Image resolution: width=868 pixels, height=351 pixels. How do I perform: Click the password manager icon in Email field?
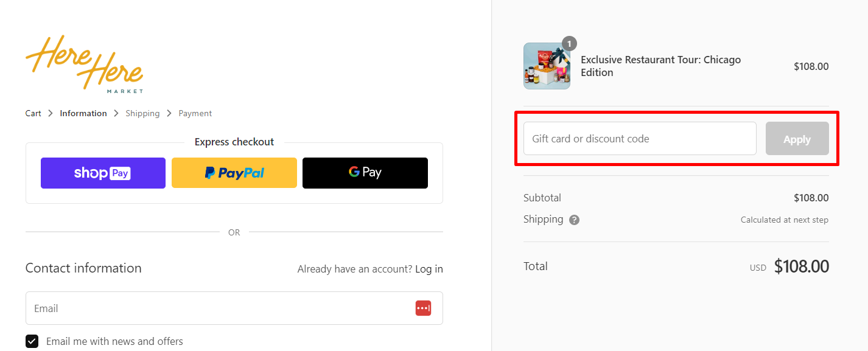(423, 308)
